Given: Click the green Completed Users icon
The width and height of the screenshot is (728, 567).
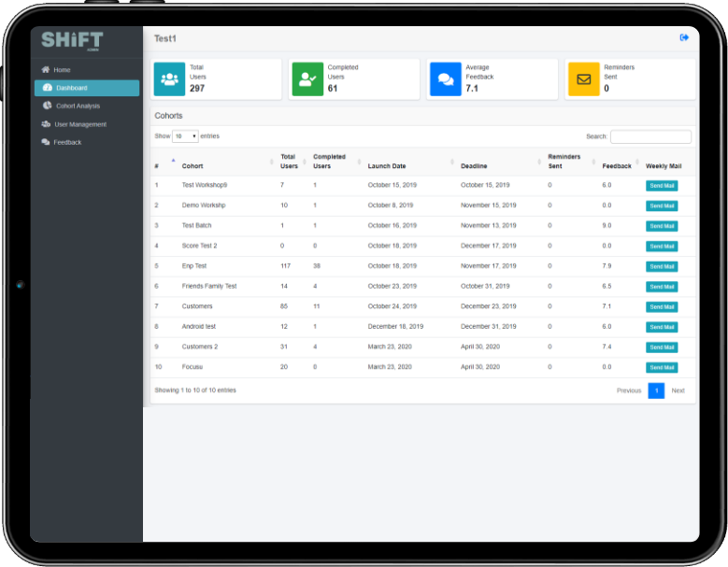Looking at the screenshot, I should (307, 78).
